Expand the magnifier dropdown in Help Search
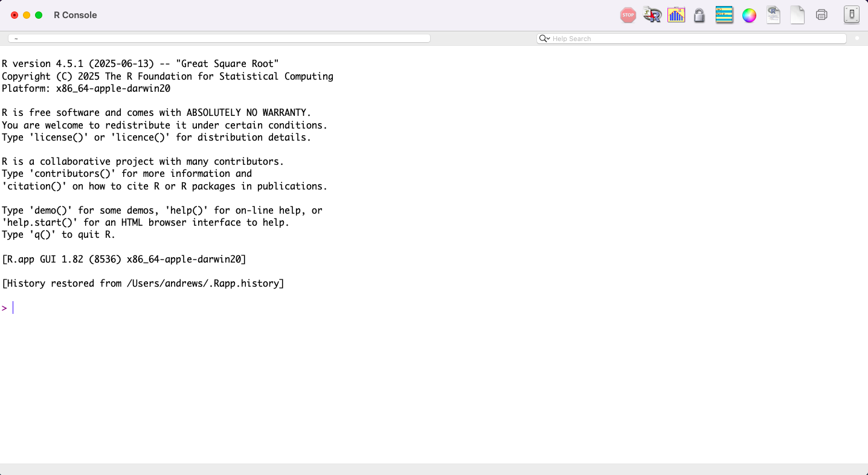Viewport: 868px width, 475px height. tap(544, 39)
